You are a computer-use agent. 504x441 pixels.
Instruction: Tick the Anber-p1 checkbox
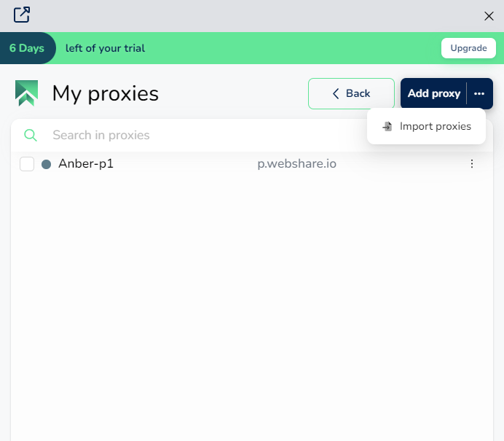27,164
